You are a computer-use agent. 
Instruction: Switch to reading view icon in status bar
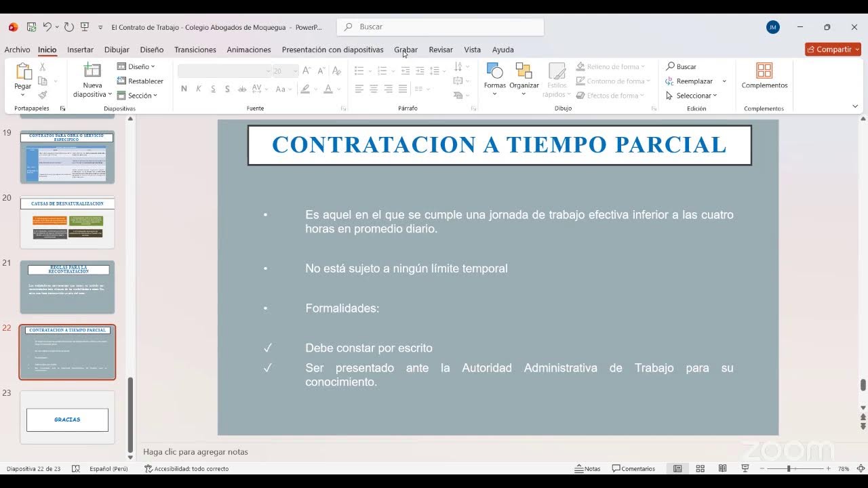tap(722, 468)
